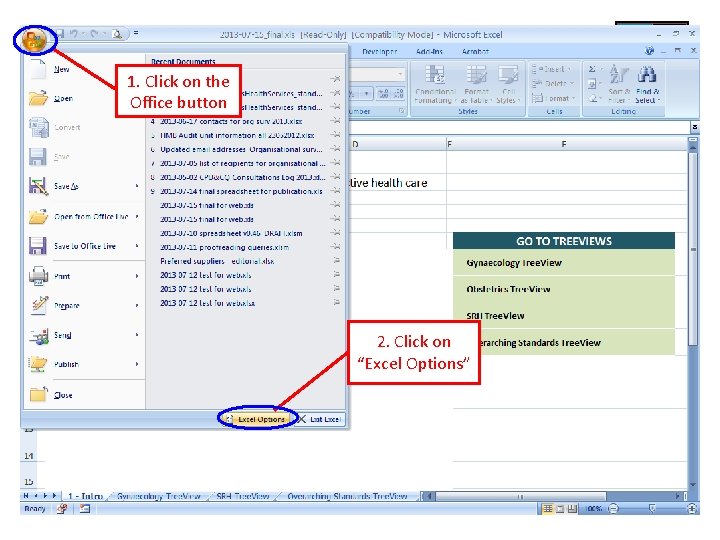The width and height of the screenshot is (720, 540).
Task: Click the Gynaecology TreeView link
Action: click(x=514, y=263)
